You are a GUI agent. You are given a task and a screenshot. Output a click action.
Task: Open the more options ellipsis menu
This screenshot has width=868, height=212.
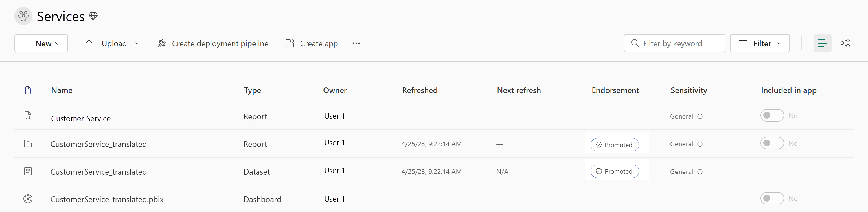pos(356,43)
